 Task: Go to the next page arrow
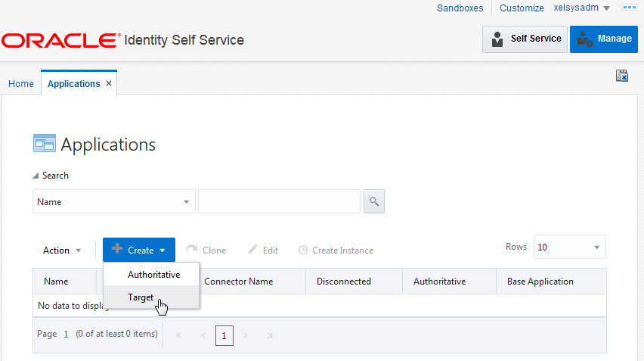pyautogui.click(x=246, y=335)
